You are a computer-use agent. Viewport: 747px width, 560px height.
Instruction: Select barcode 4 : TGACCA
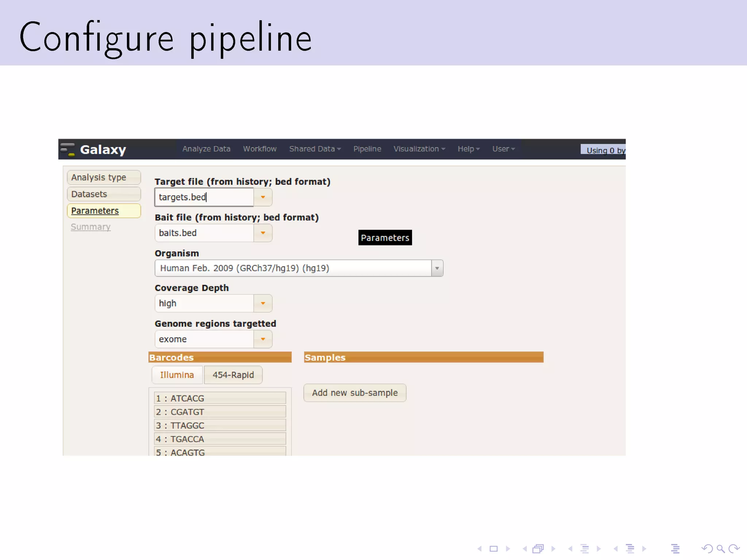(220, 439)
